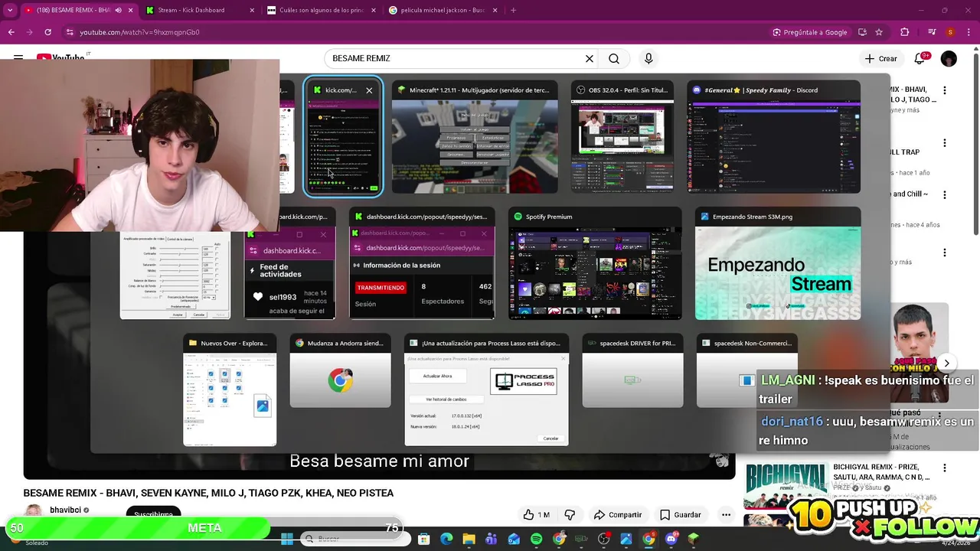Image resolution: width=980 pixels, height=551 pixels.
Task: Switch to the Feed de actividades popout window
Action: 290,264
